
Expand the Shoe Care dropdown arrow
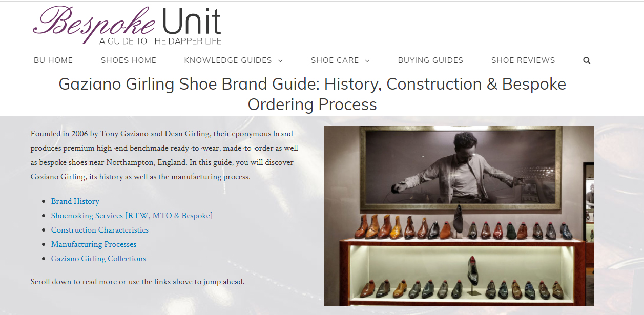click(367, 61)
